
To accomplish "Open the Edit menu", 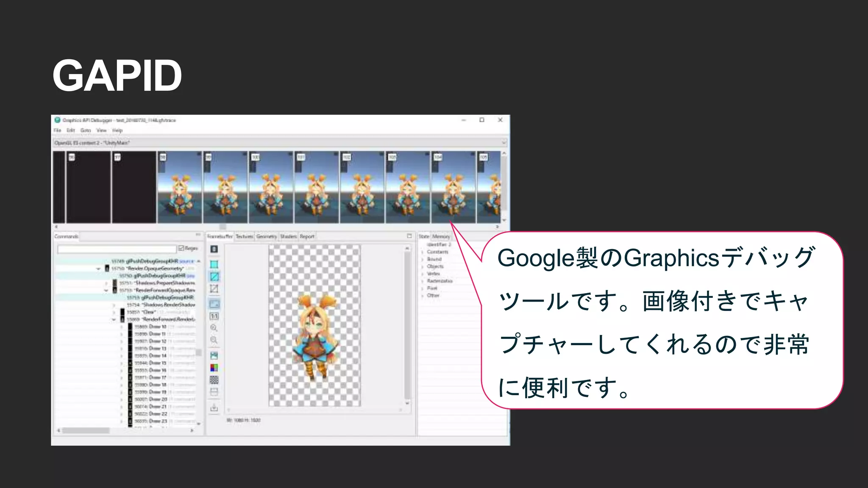I will (x=71, y=130).
